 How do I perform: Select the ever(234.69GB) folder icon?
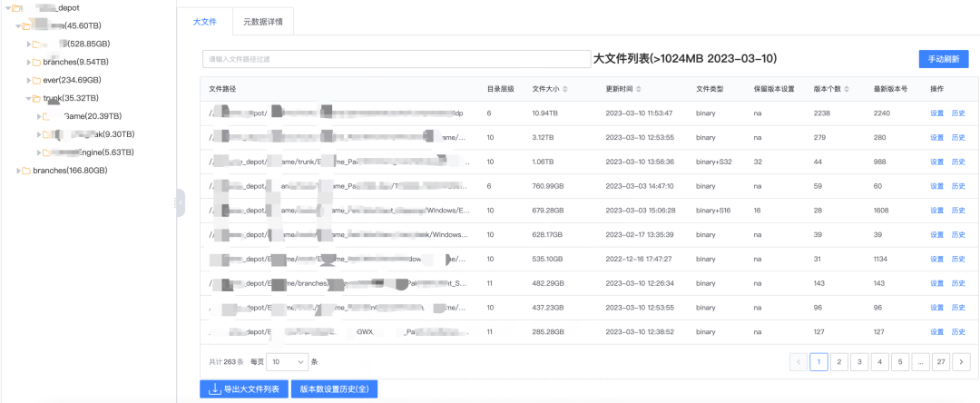(x=37, y=81)
